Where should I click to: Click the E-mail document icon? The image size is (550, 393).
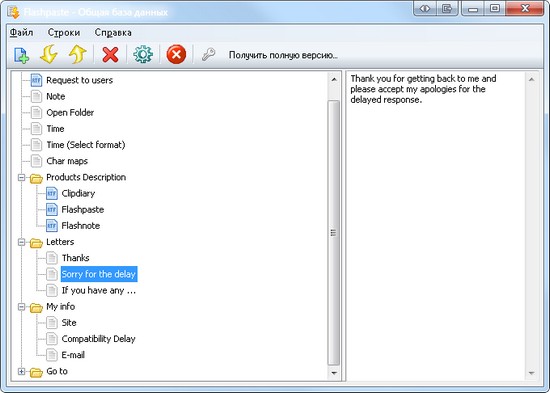[52, 355]
